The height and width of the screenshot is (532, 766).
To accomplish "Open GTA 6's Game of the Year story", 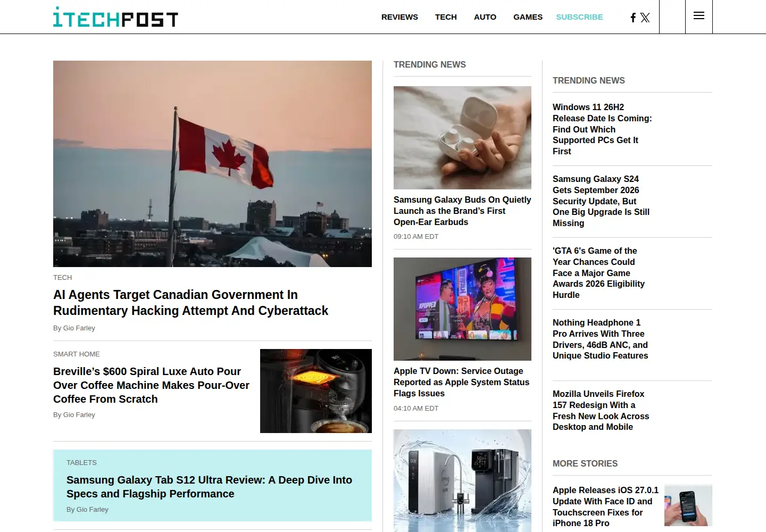I will 598,273.
